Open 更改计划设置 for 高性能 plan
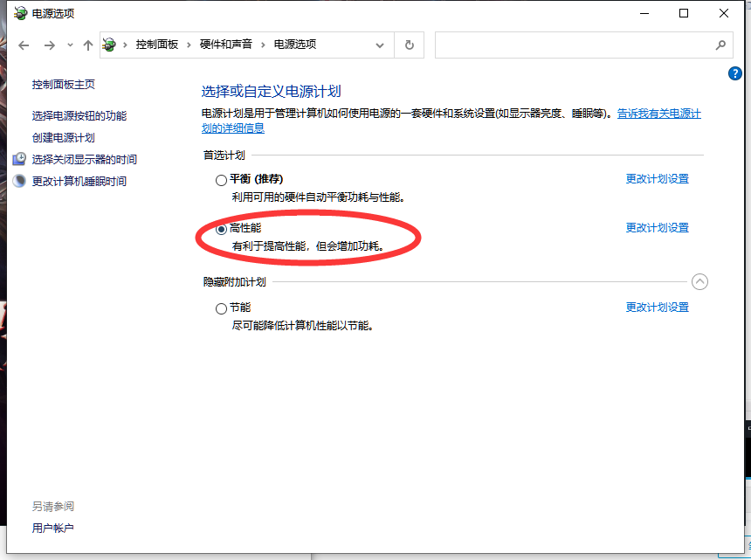Image resolution: width=751 pixels, height=560 pixels. (x=657, y=228)
